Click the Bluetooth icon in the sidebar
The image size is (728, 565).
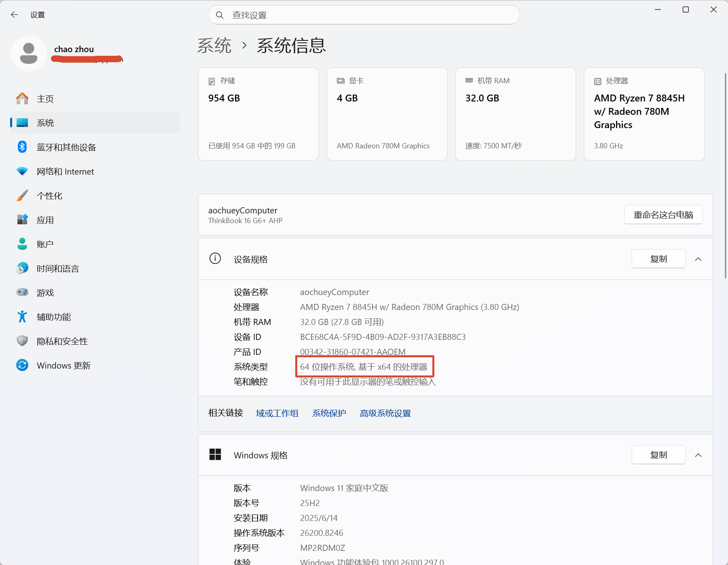tap(22, 147)
